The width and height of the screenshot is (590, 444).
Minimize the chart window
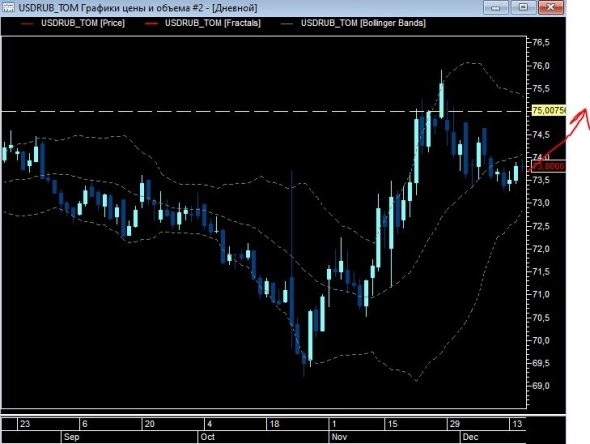point(496,7)
